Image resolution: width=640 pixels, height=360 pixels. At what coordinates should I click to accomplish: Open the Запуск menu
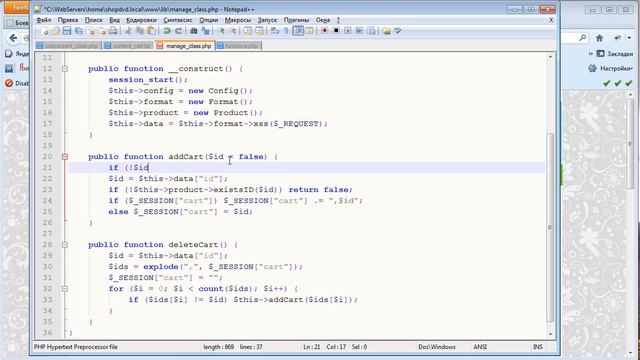click(267, 20)
